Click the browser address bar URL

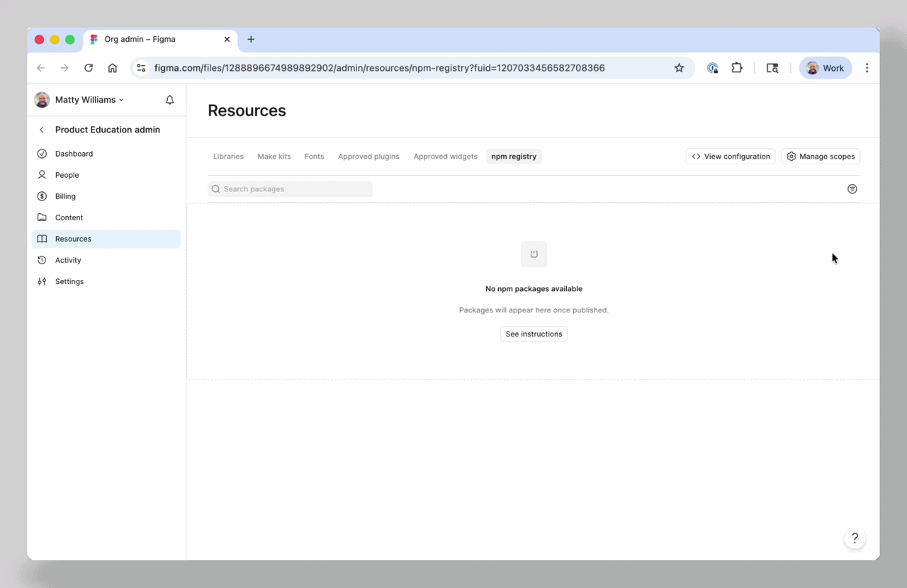(x=380, y=68)
